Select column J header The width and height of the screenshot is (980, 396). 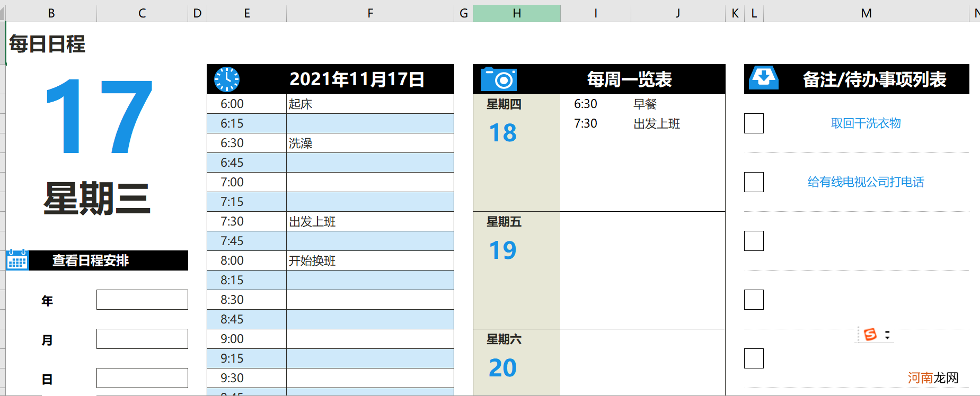pos(678,13)
